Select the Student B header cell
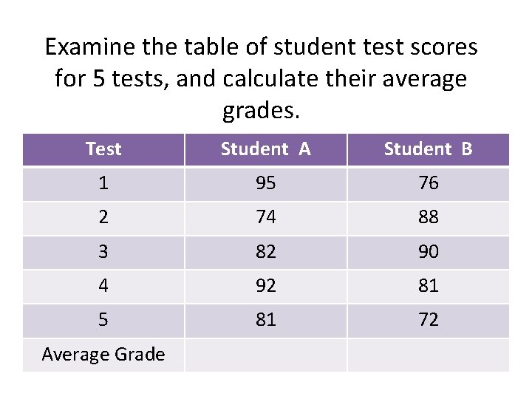Viewport: 532px width, 399px height. (x=428, y=149)
